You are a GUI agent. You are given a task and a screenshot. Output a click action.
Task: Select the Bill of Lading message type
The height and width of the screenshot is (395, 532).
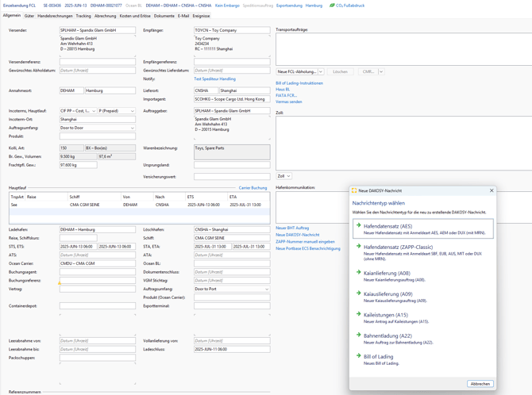pyautogui.click(x=423, y=359)
